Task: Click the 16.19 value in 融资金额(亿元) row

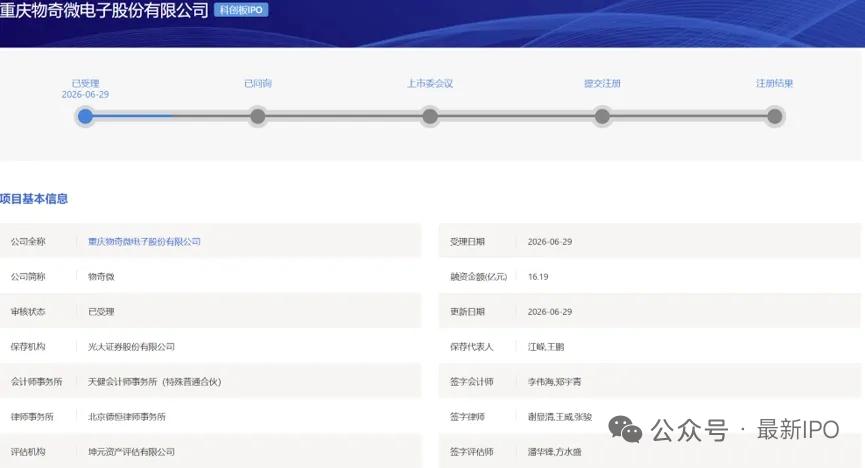Action: 538,276
